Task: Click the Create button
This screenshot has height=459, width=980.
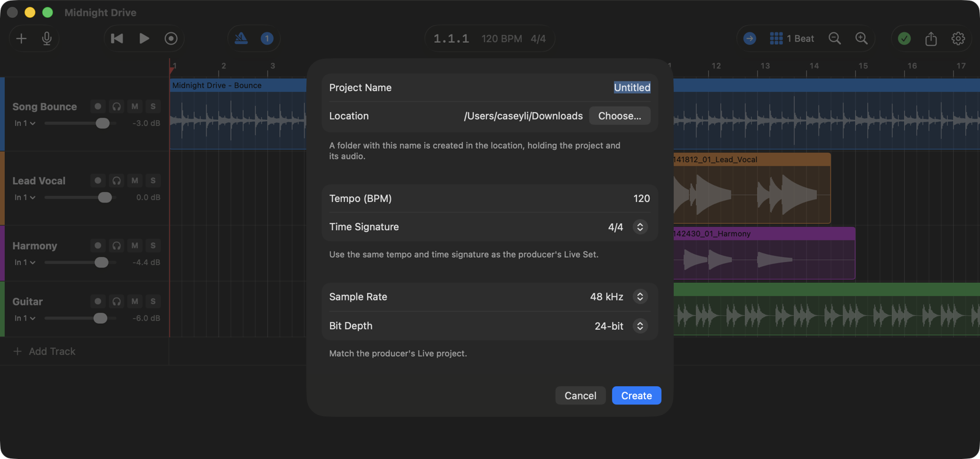Action: (636, 396)
